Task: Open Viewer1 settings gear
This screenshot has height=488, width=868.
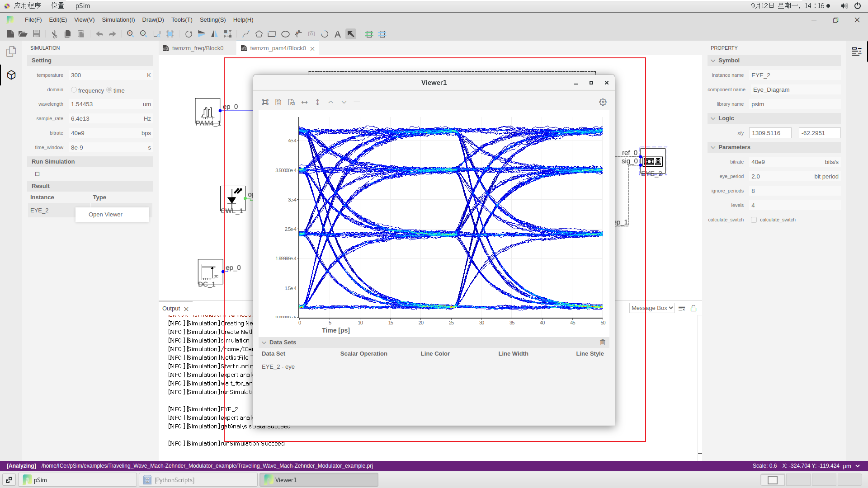Action: click(x=603, y=102)
